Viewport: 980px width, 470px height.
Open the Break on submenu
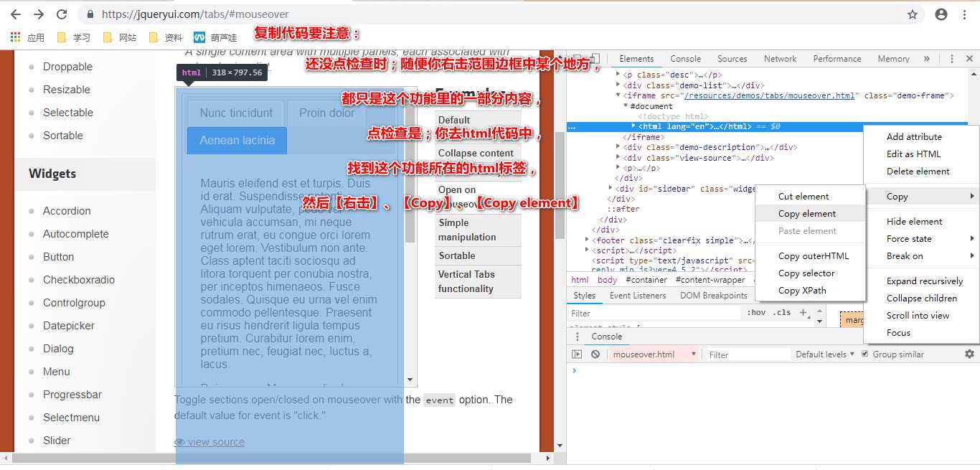click(921, 256)
